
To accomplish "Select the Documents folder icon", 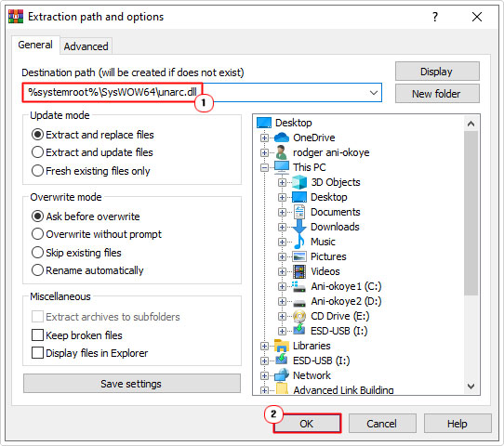I will [299, 212].
